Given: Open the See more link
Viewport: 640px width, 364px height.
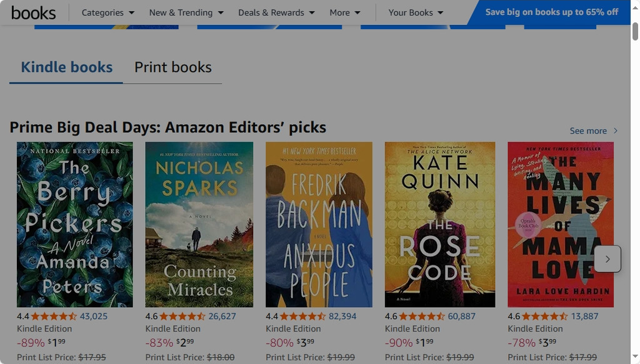Looking at the screenshot, I should pos(588,131).
